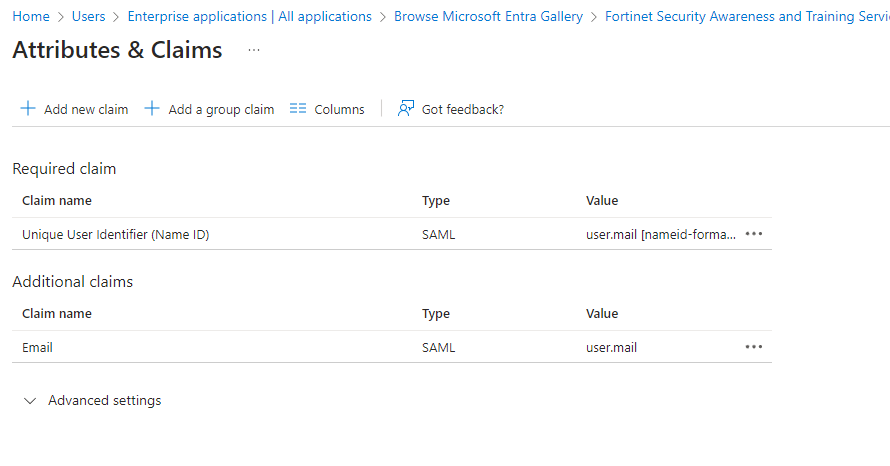Screen dimensions: 890x466
Task: Click the Advanced settings label
Action: [x=104, y=401]
